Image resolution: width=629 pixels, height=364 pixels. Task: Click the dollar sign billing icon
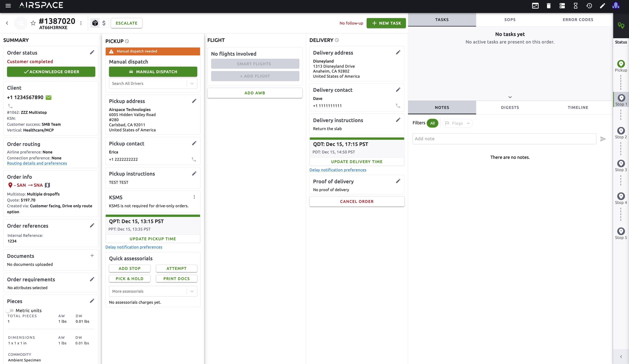104,23
